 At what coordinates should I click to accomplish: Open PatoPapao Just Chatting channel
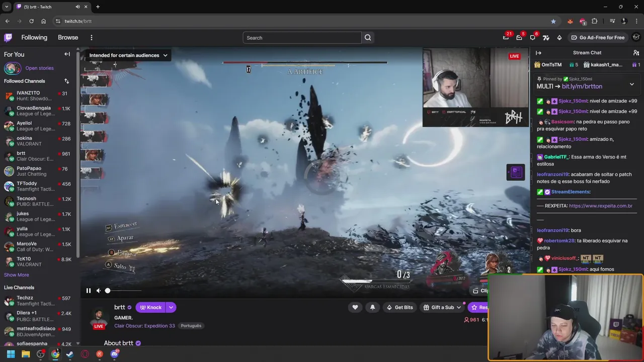[38, 171]
